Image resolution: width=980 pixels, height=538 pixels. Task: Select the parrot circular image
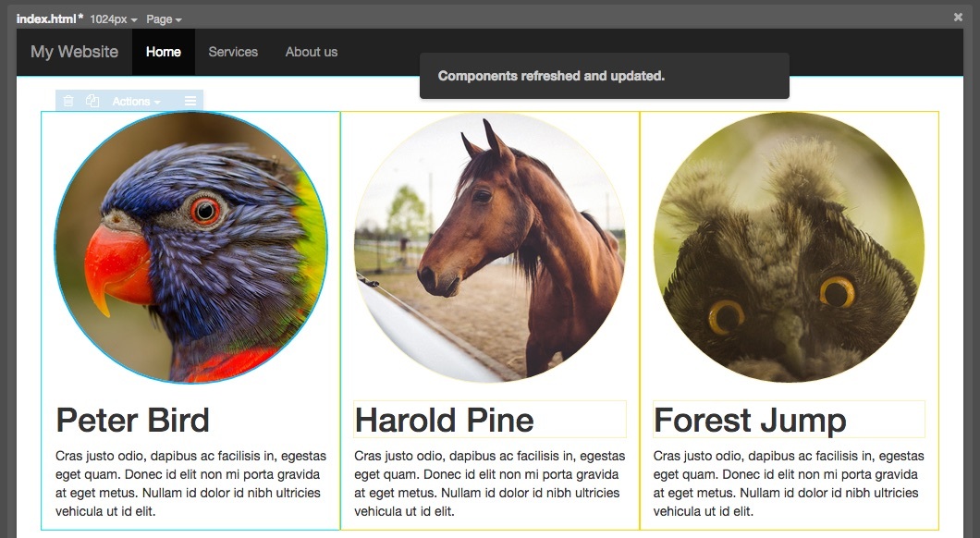click(190, 247)
